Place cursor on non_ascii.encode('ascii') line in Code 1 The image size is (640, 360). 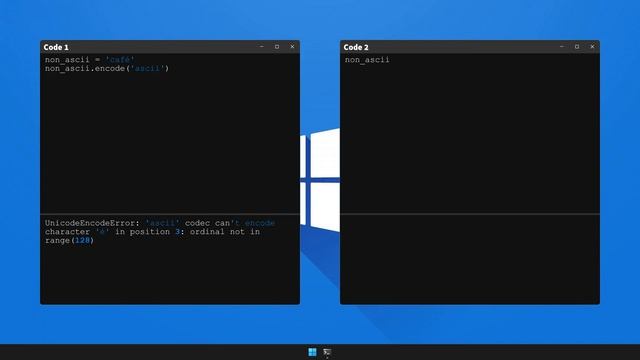tap(107, 69)
